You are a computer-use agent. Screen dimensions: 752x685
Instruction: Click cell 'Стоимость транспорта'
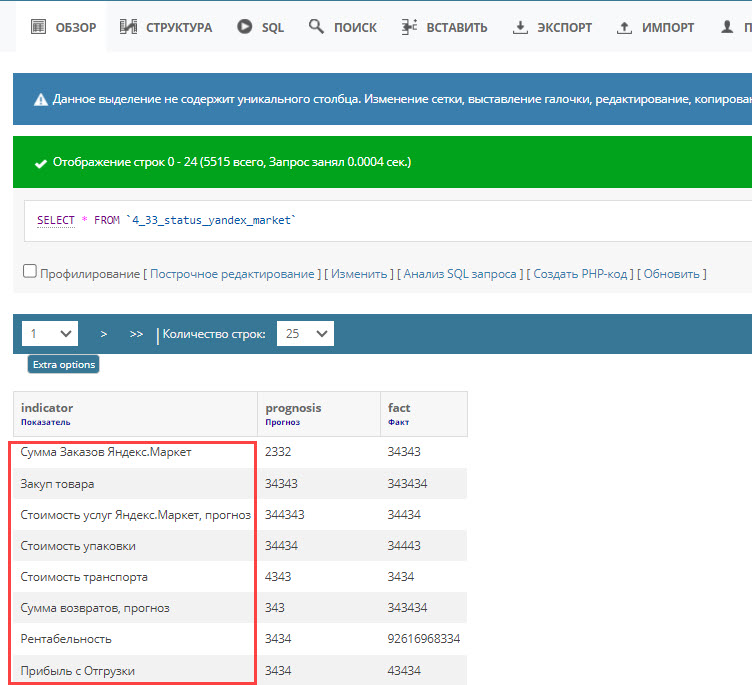click(84, 577)
